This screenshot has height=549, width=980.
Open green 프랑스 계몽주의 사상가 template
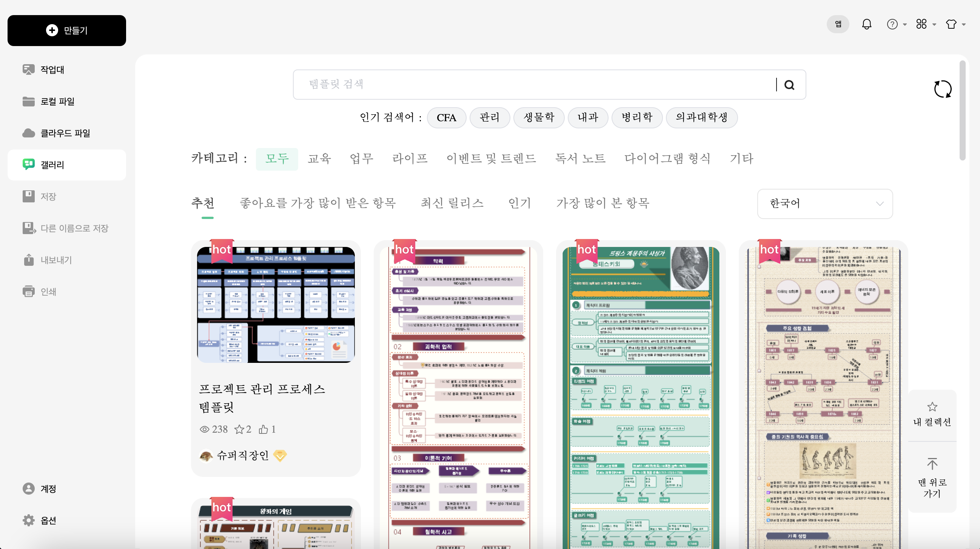(641, 398)
